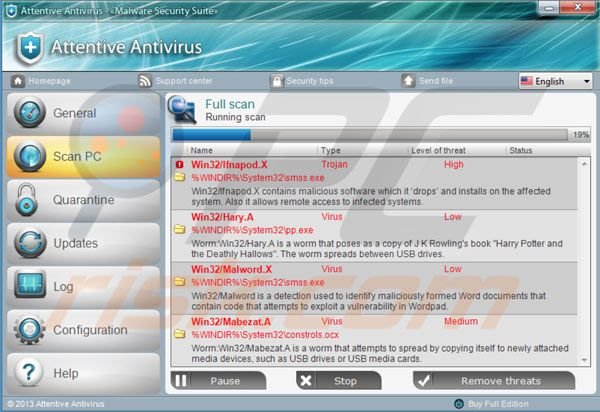This screenshot has width=600, height=412.
Task: Click the title bar shield icon
Action: (11, 11)
